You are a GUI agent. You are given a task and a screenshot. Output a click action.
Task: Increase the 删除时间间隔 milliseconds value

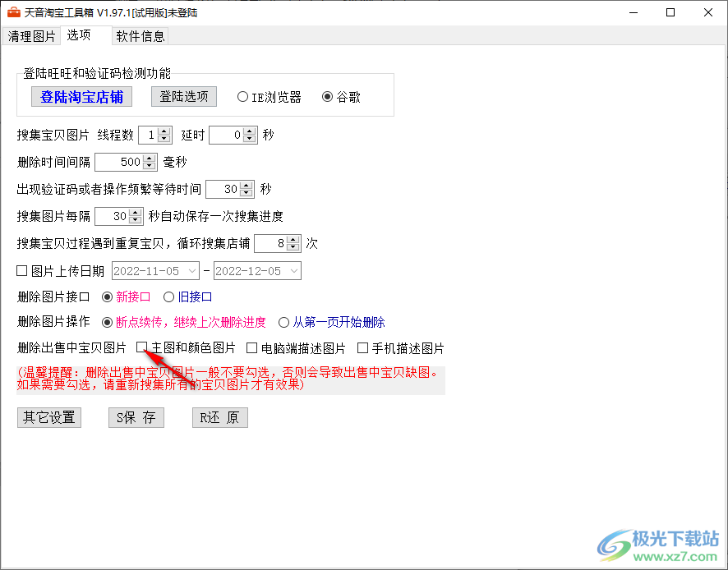point(150,159)
